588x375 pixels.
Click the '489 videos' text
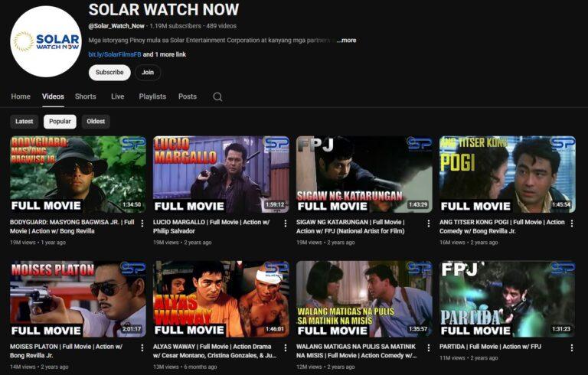(221, 26)
